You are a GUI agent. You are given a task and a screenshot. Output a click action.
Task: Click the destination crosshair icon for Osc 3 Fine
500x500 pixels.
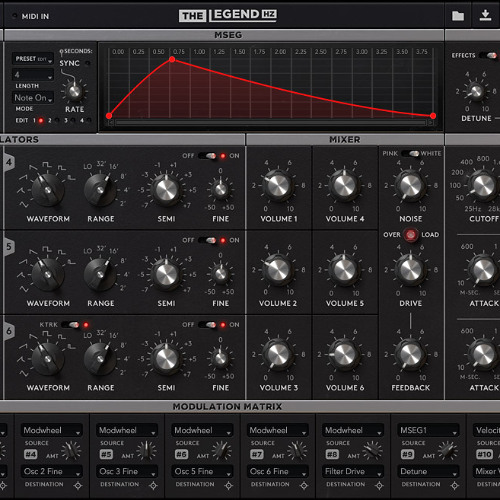pyautogui.click(x=153, y=486)
